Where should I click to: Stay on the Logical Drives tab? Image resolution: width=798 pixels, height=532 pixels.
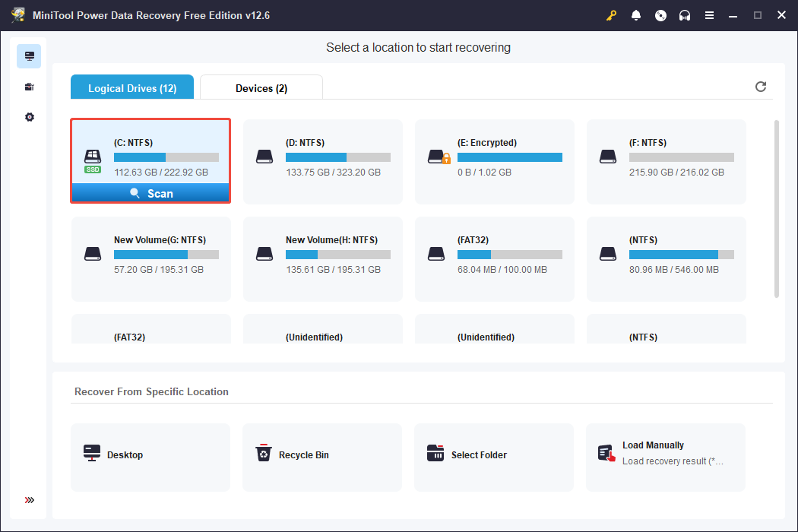click(x=131, y=87)
